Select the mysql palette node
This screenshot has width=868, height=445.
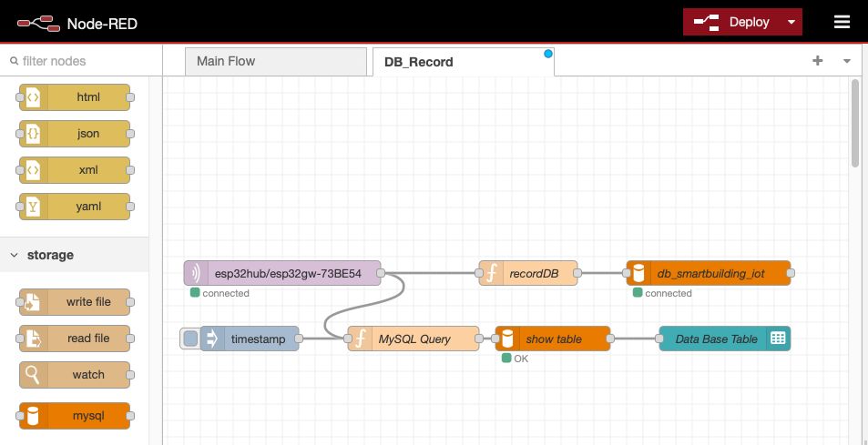tap(75, 416)
